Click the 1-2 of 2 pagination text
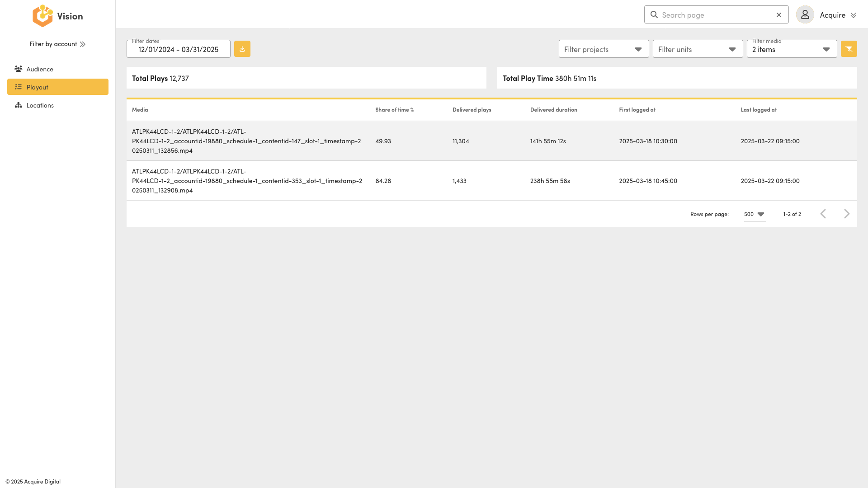The image size is (868, 488). click(792, 214)
